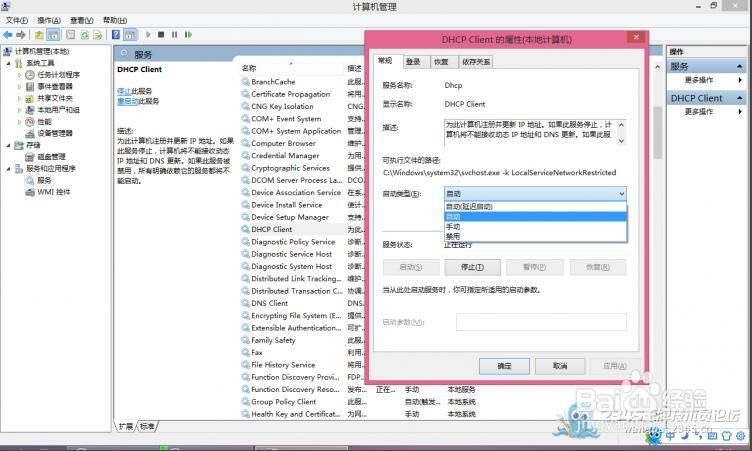
Task: Click the Up one level folder icon
Action: (x=39, y=35)
